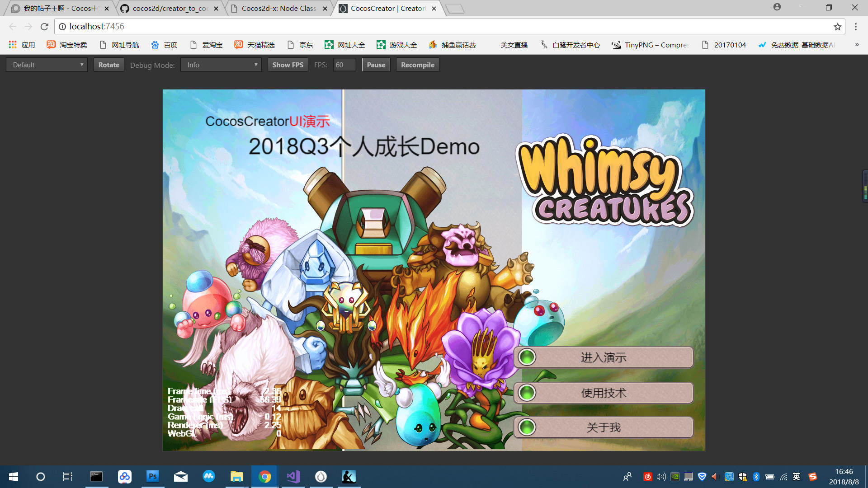This screenshot has height=488, width=868.
Task: Toggle the Show FPS button
Action: [288, 65]
